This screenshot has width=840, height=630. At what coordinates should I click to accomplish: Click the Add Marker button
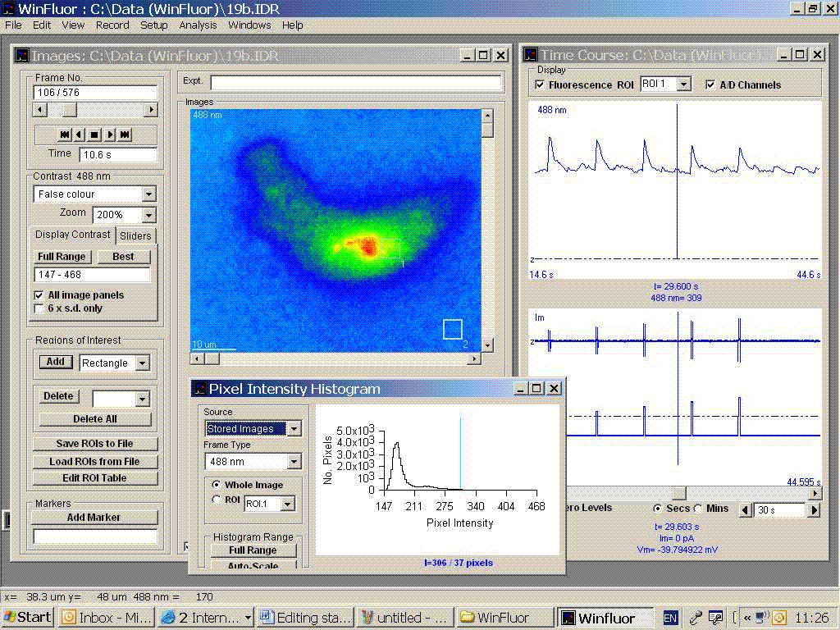94,518
